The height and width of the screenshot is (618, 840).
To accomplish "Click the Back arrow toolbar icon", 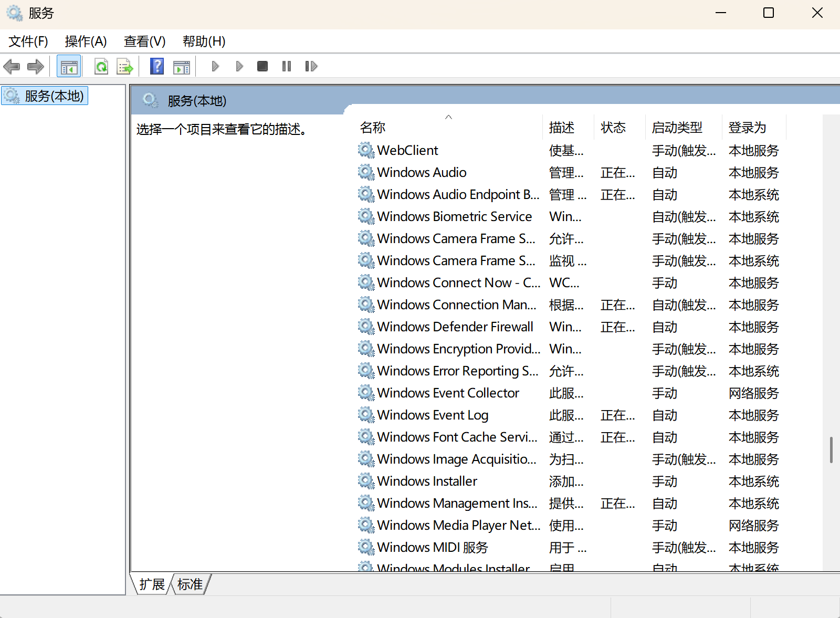I will (12, 67).
